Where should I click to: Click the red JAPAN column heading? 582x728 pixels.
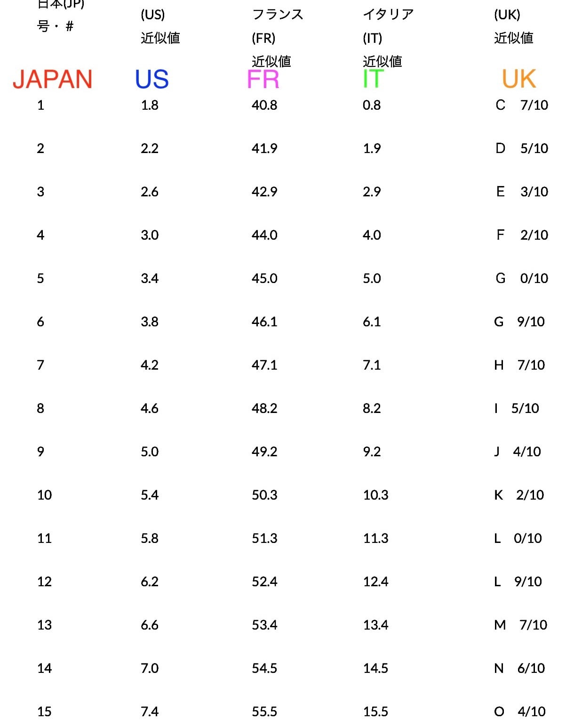(x=52, y=79)
